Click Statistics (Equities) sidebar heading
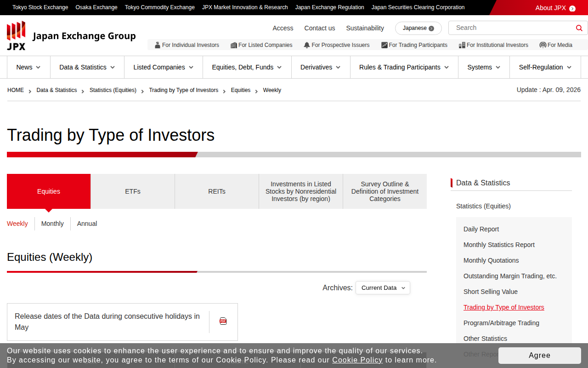588x368 pixels. (x=483, y=206)
